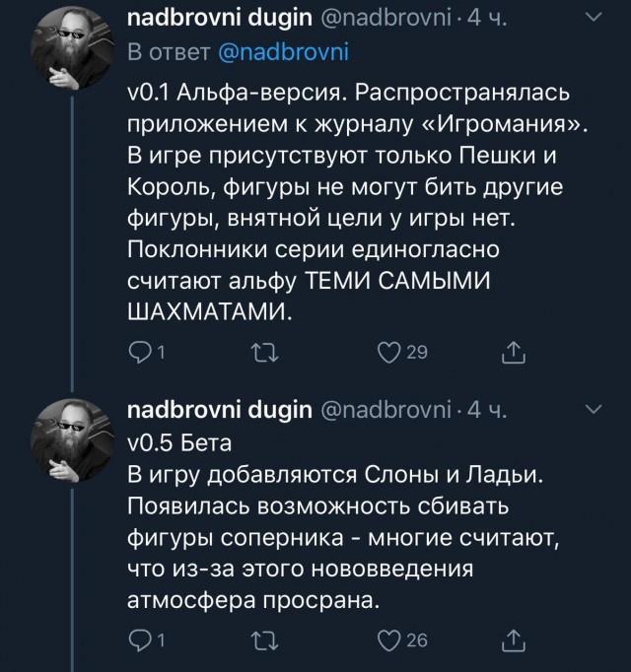Open options chevron on the v0.5 Бета tweet
This screenshot has height=672, width=631.
coord(595,407)
